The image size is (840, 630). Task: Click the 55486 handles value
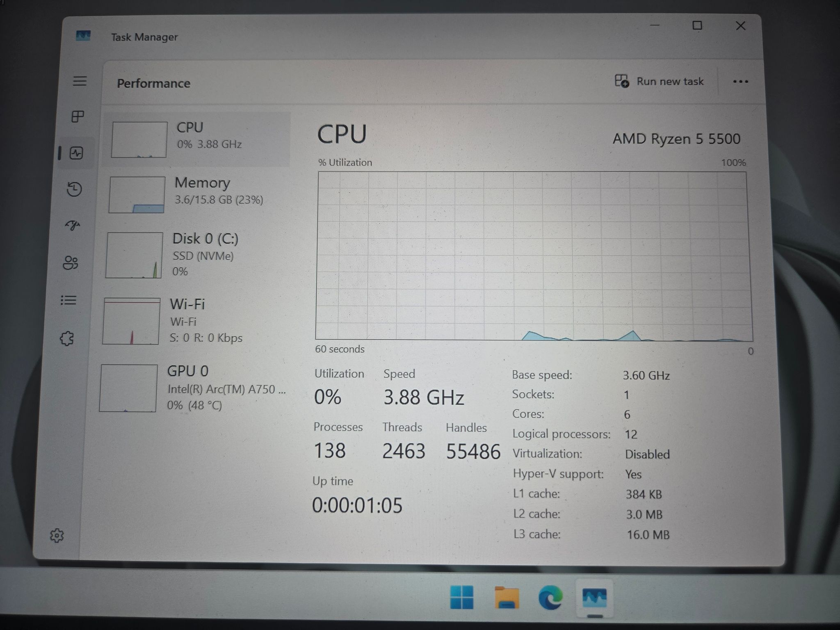click(473, 452)
